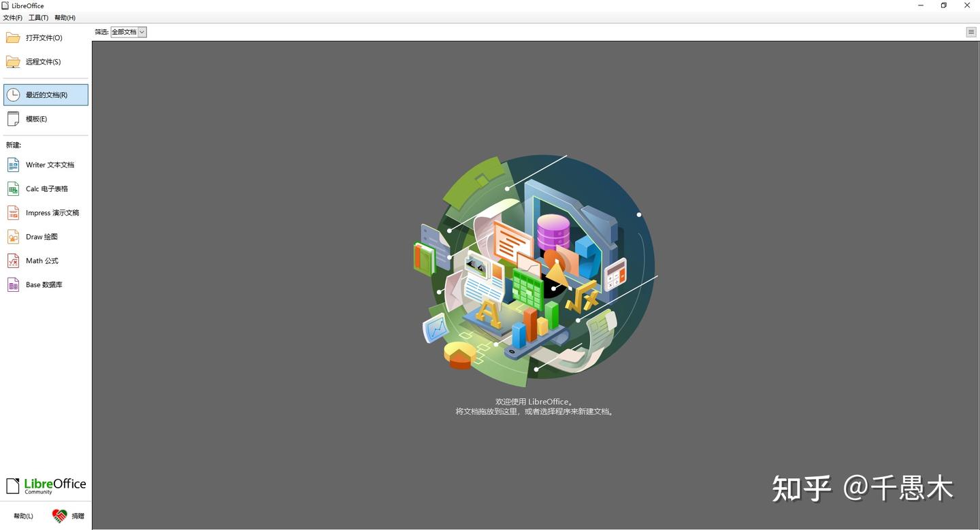980x530 pixels.
Task: Click the LibreOffice Community logo
Action: (x=44, y=484)
